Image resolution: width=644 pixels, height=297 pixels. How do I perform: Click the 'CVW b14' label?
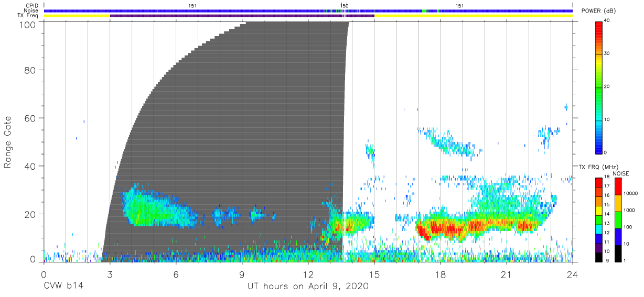[64, 287]
